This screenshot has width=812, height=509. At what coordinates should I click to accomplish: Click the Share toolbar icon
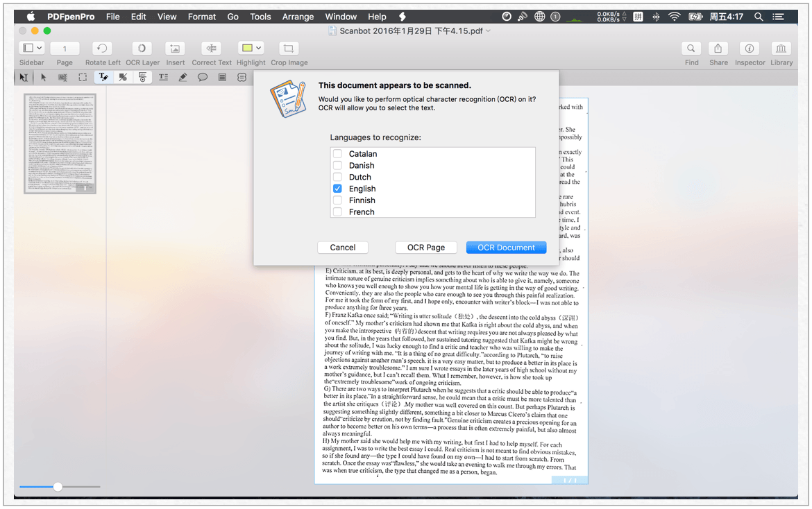(718, 48)
